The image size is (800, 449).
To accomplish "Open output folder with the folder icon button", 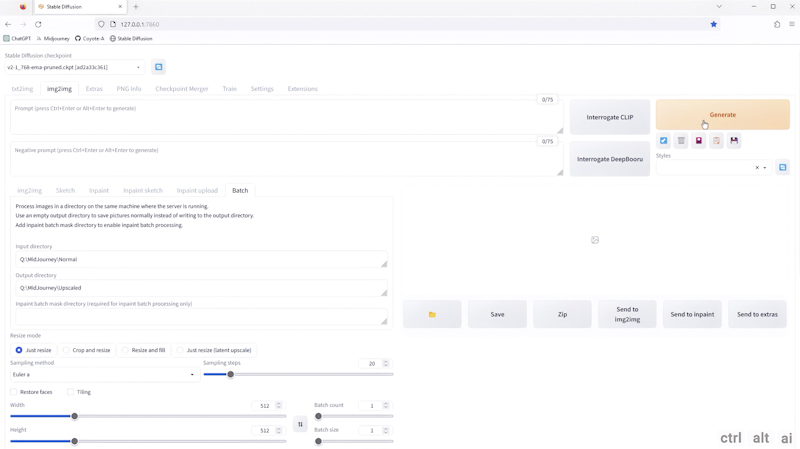I will 432,314.
